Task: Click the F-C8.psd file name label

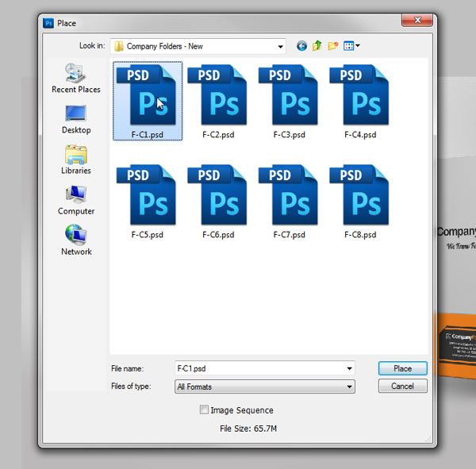Action: coord(360,235)
